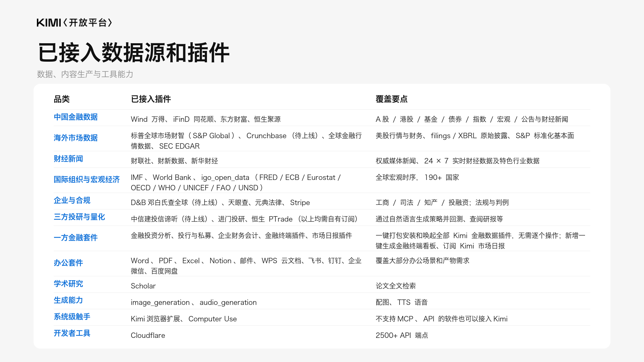
Task: Select the 系统级触手 category
Action: pos(72,316)
